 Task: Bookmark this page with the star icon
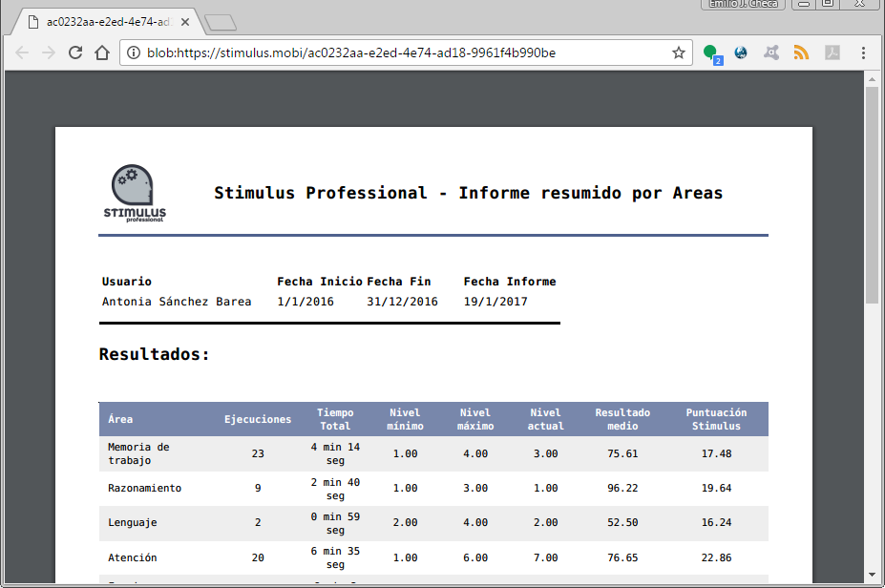[679, 52]
